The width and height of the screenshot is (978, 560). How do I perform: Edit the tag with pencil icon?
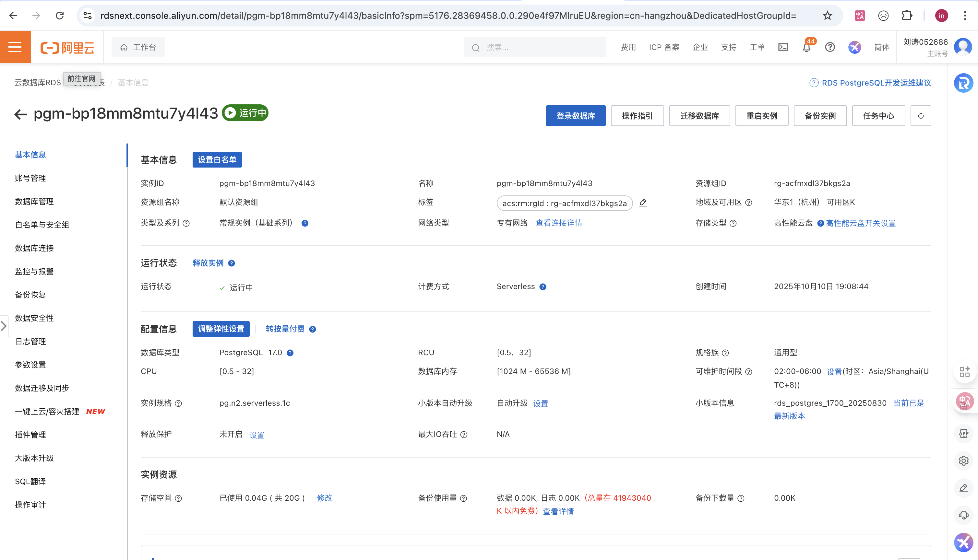(643, 203)
